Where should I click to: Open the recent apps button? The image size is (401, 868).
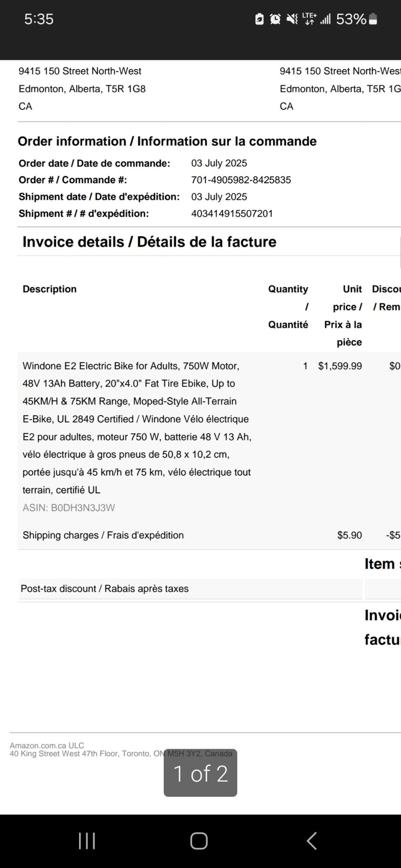(87, 841)
